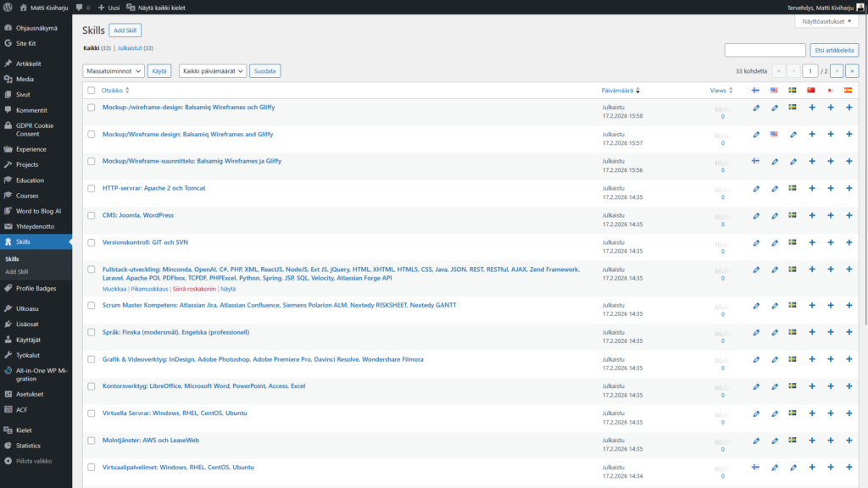Open the Massatoiminnot bulk actions dropdown

(114, 71)
